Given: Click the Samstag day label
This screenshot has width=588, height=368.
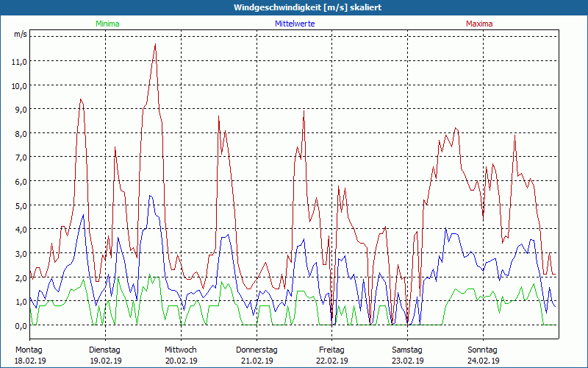Looking at the screenshot, I should (x=407, y=350).
